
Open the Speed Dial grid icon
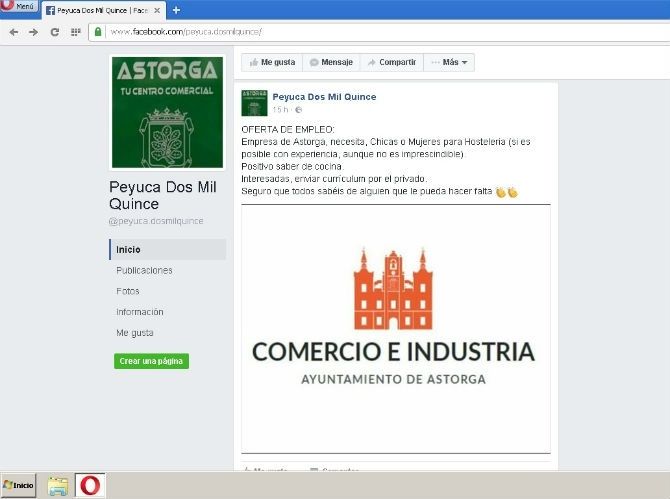tap(76, 32)
